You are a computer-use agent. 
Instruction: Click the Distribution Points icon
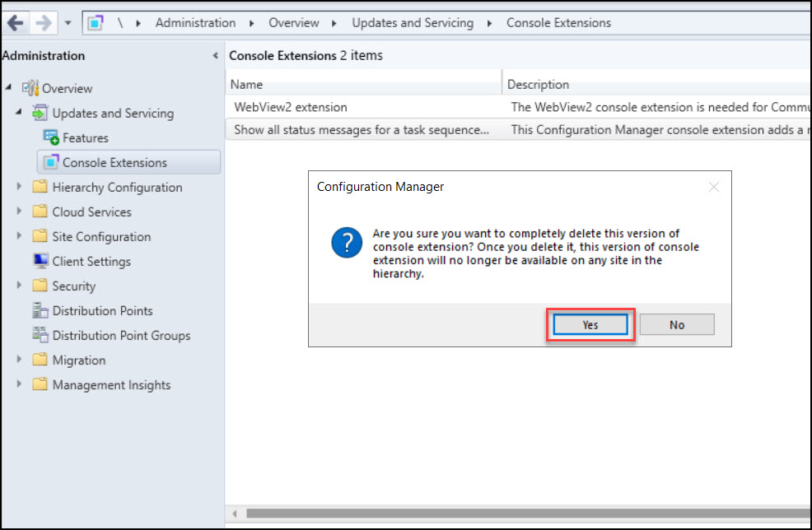40,310
